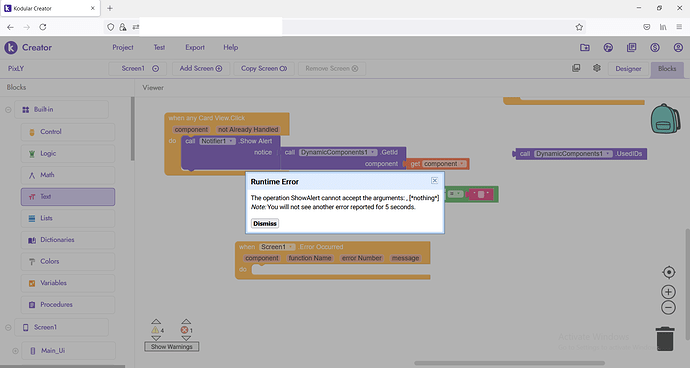Click the Copy Screen button
690x368 pixels.
264,69
